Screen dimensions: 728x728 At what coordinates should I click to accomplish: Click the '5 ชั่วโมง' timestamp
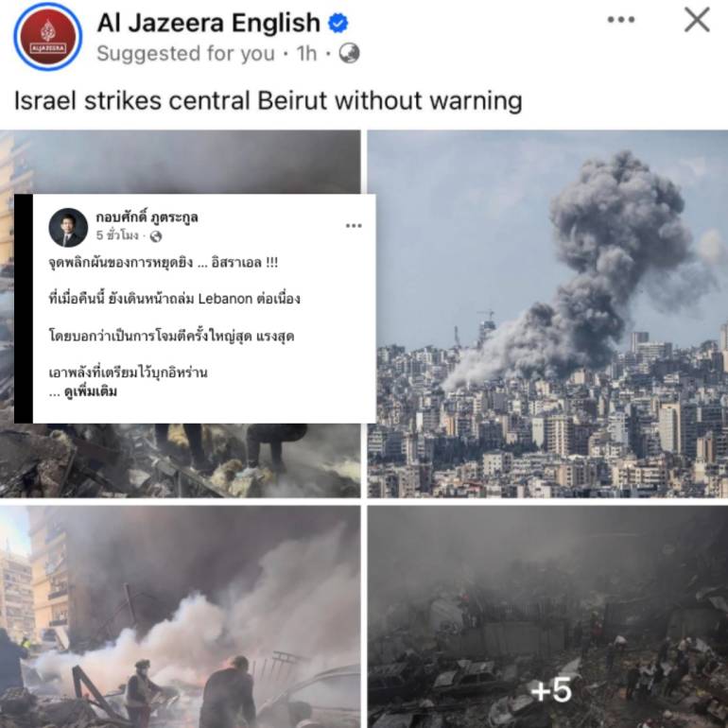coord(117,235)
